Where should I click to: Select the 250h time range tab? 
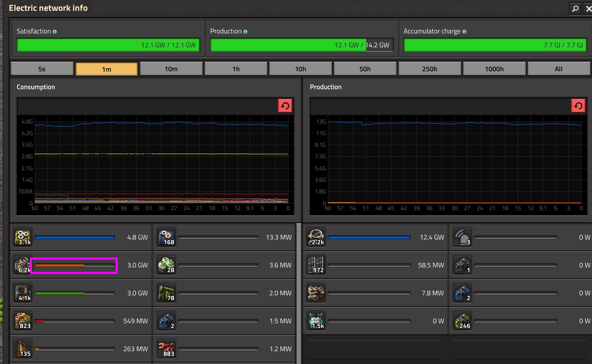[430, 69]
